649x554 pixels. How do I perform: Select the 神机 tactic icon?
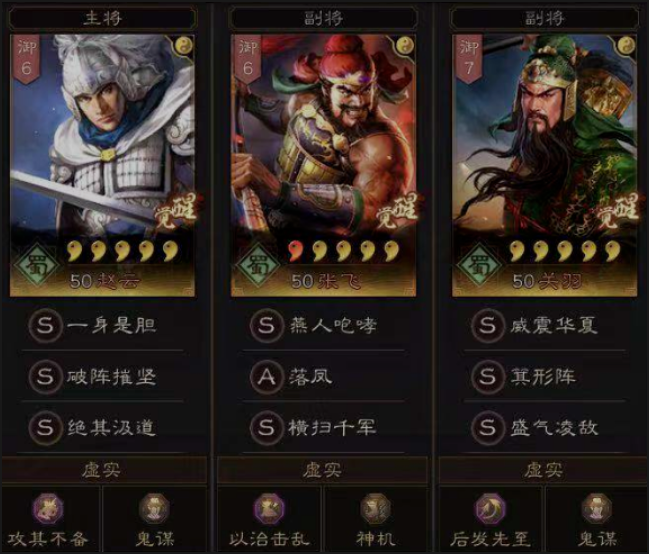pyautogui.click(x=376, y=509)
